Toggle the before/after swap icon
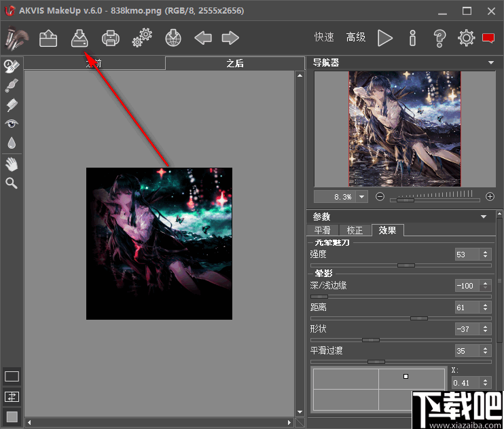Screen dimensions: 504x429 coord(12,397)
